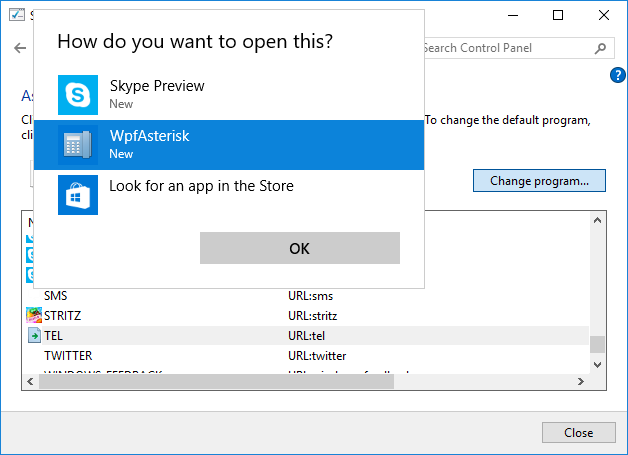Image resolution: width=628 pixels, height=455 pixels.
Task: Select the TEL row in the list
Action: coord(307,336)
